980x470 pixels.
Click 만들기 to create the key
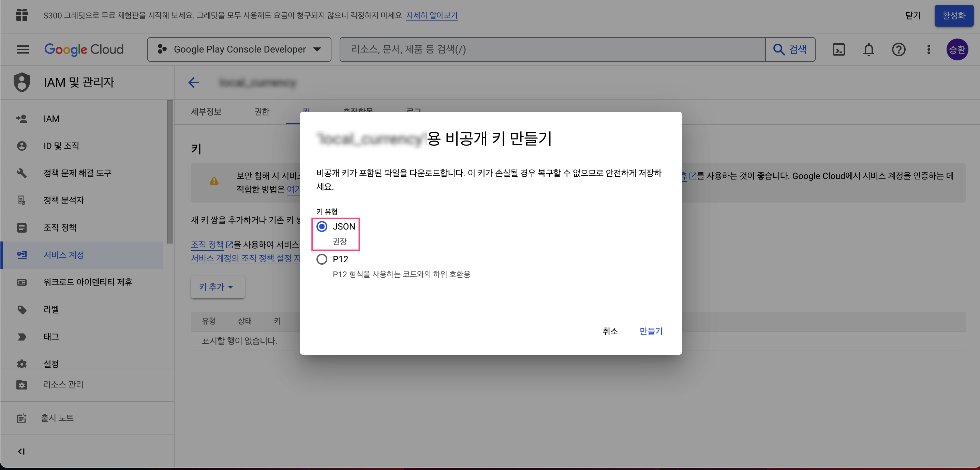coord(651,331)
